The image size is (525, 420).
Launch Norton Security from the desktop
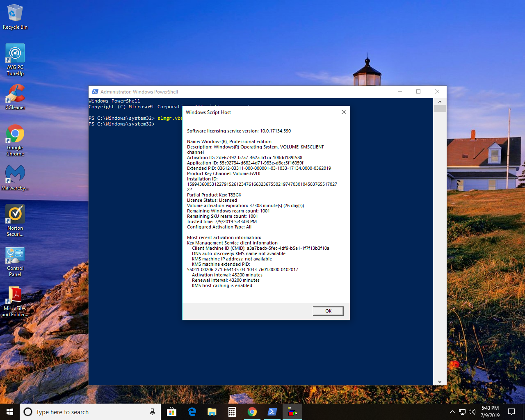click(x=15, y=213)
